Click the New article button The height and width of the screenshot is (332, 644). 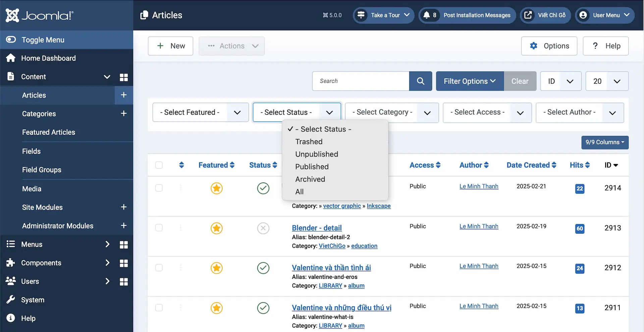(170, 46)
